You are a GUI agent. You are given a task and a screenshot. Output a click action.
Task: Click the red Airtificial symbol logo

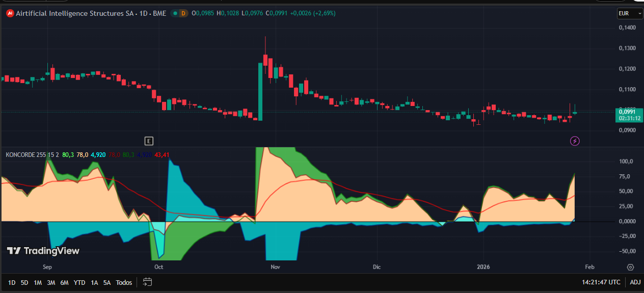(x=10, y=13)
